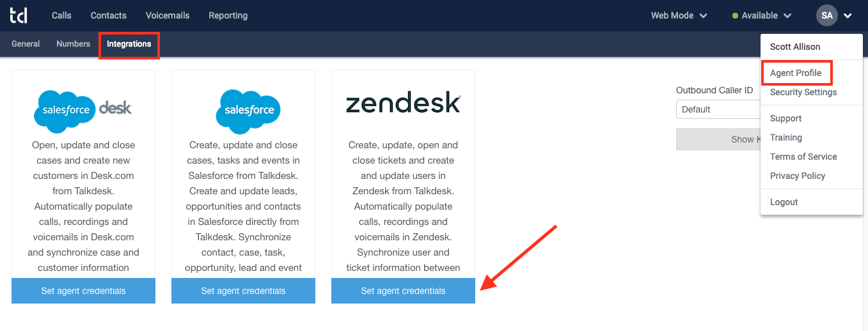868x331 pixels.
Task: Switch to the Numbers tab
Action: pyautogui.click(x=74, y=44)
